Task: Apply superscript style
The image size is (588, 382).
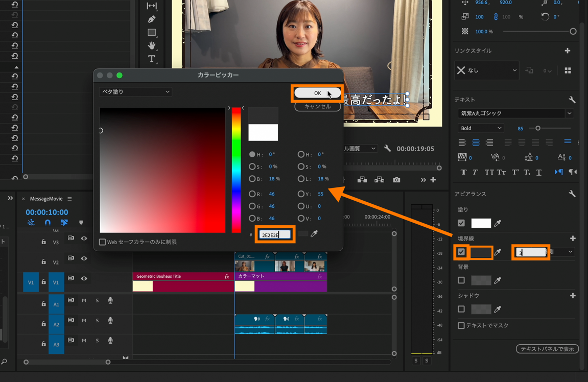Action: (x=515, y=172)
